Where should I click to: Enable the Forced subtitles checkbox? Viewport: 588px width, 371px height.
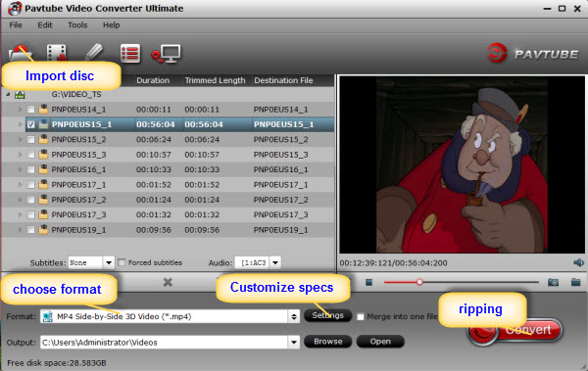pyautogui.click(x=122, y=262)
